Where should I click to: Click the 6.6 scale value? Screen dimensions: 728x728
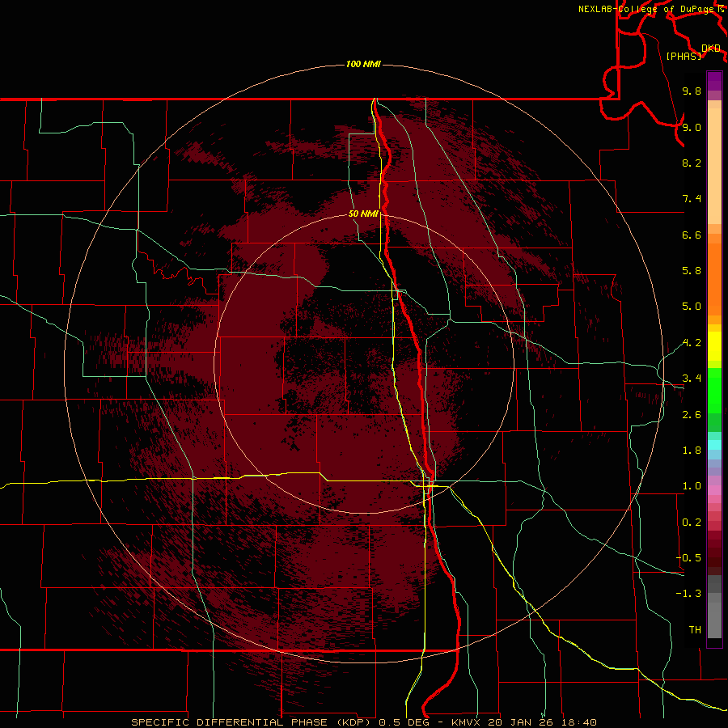692,235
